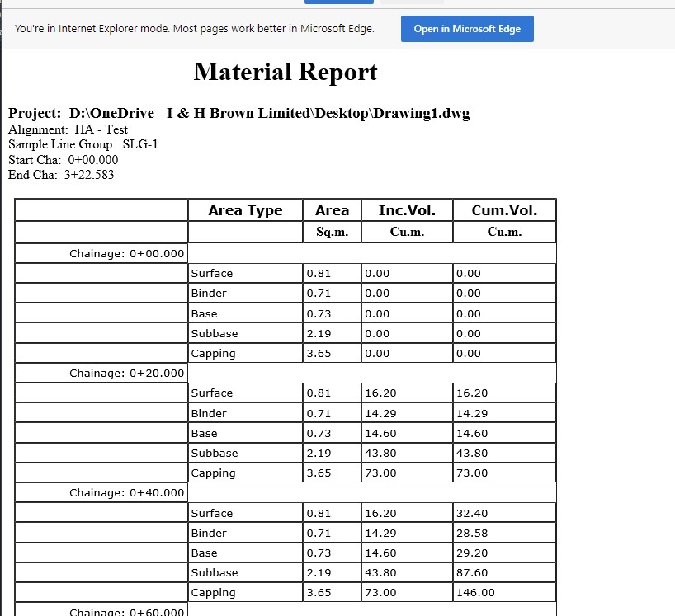This screenshot has width=675, height=616.
Task: Click the Material Report title
Action: (x=286, y=72)
